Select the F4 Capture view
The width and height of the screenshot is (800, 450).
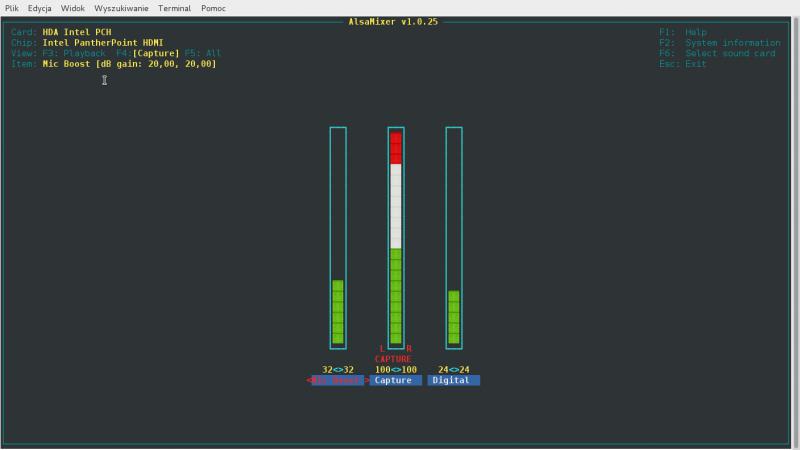coord(148,53)
